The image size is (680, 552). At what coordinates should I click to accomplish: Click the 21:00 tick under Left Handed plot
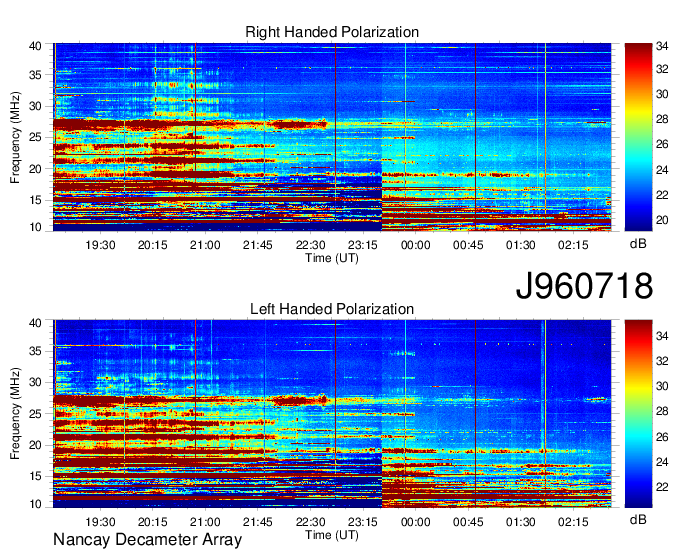point(205,522)
